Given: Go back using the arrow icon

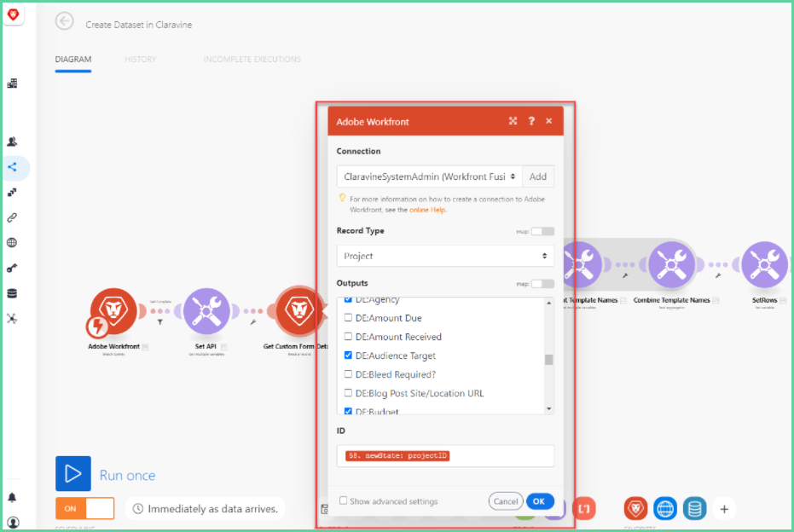Looking at the screenshot, I should (x=64, y=21).
